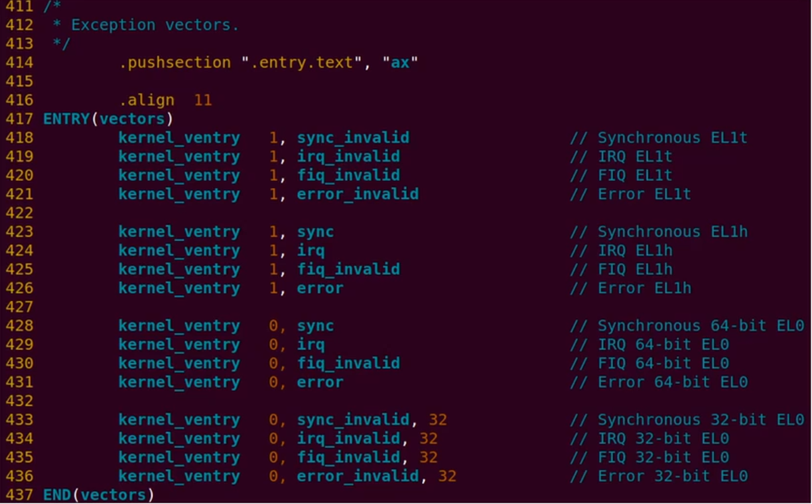
Task: Click sync_invalid on the Synchronous EL1t line
Action: (353, 138)
